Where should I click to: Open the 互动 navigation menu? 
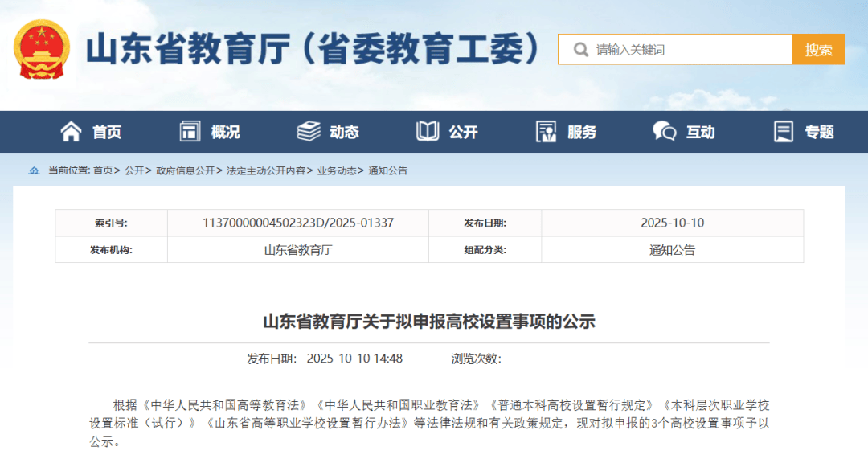coord(700,133)
